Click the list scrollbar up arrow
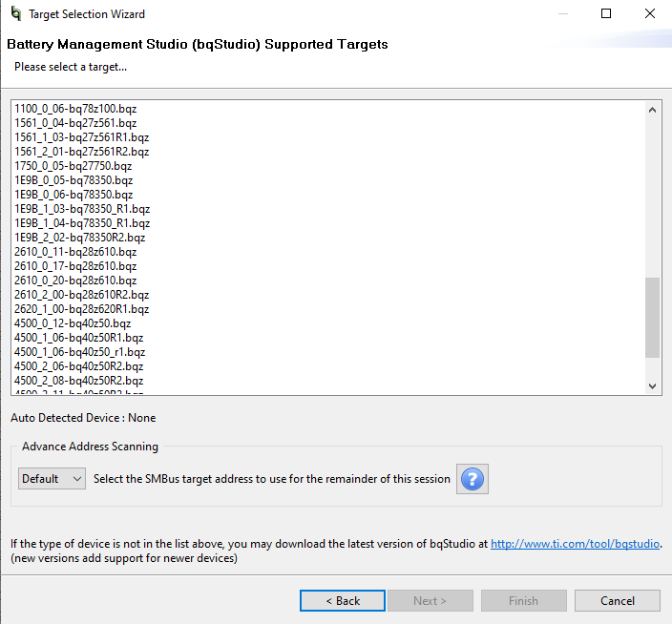This screenshot has height=624, width=672. click(653, 110)
